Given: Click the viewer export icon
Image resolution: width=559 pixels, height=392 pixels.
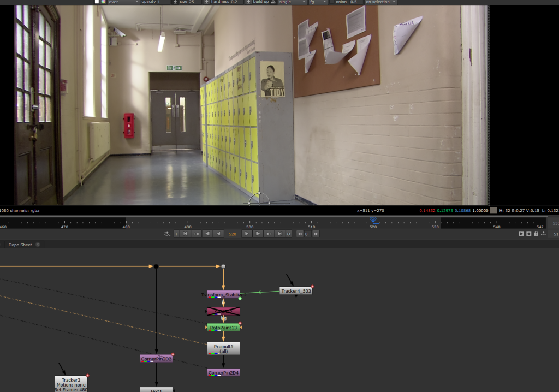Looking at the screenshot, I should 543,234.
